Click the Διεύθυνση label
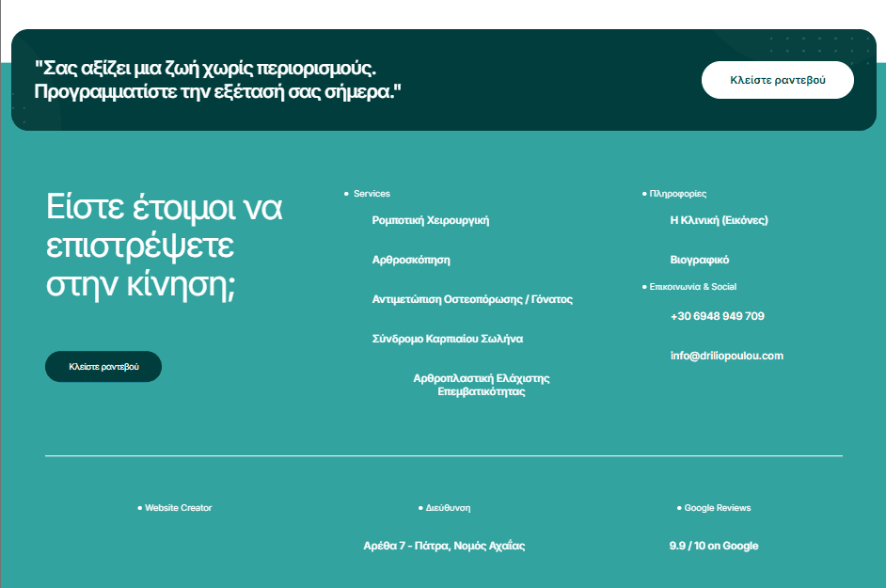 click(448, 508)
